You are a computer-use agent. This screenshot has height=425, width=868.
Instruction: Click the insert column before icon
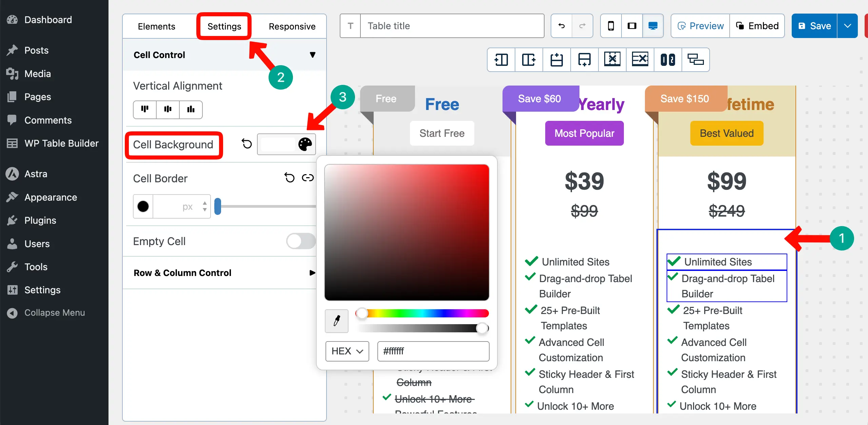pos(501,60)
